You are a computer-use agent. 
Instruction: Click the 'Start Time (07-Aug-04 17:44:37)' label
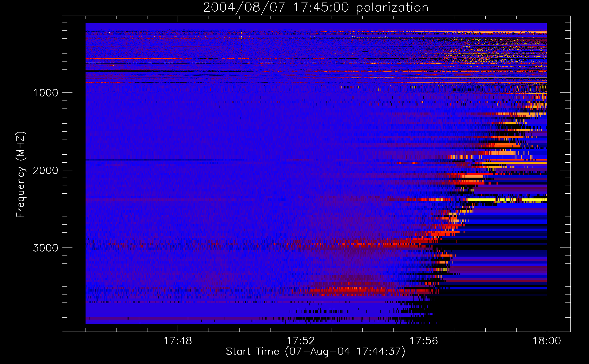pos(316,352)
